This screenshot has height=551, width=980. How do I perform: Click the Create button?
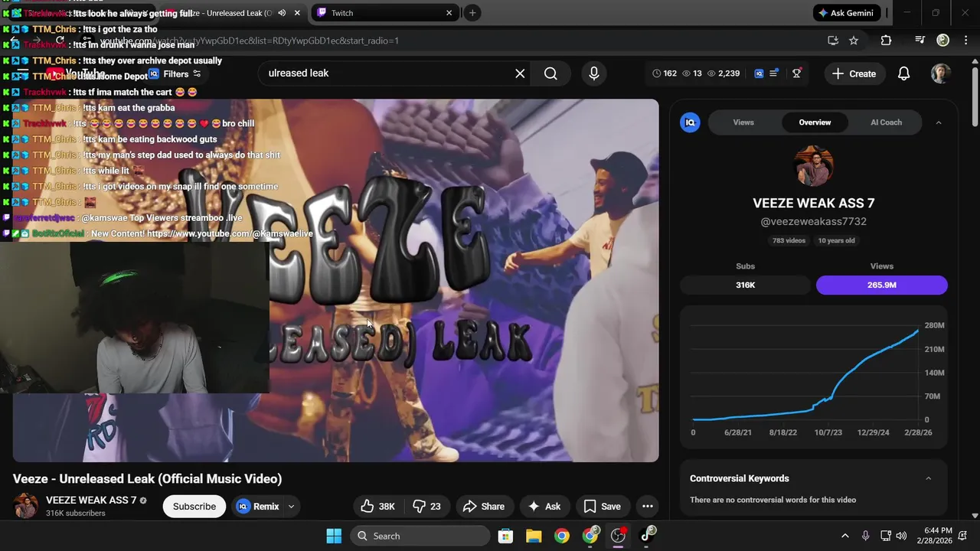pyautogui.click(x=854, y=73)
